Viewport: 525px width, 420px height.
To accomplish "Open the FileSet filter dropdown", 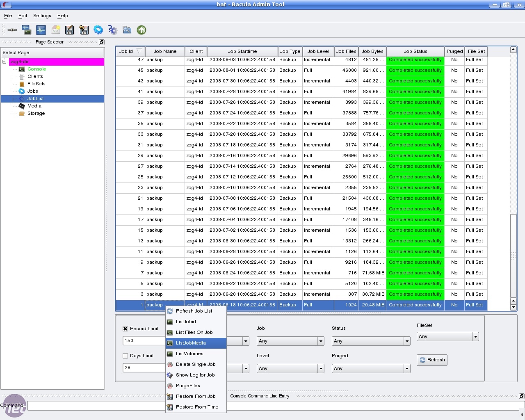I will coord(448,336).
